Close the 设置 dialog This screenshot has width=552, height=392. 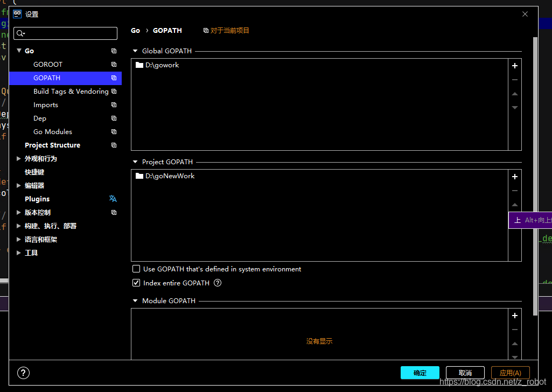(525, 14)
